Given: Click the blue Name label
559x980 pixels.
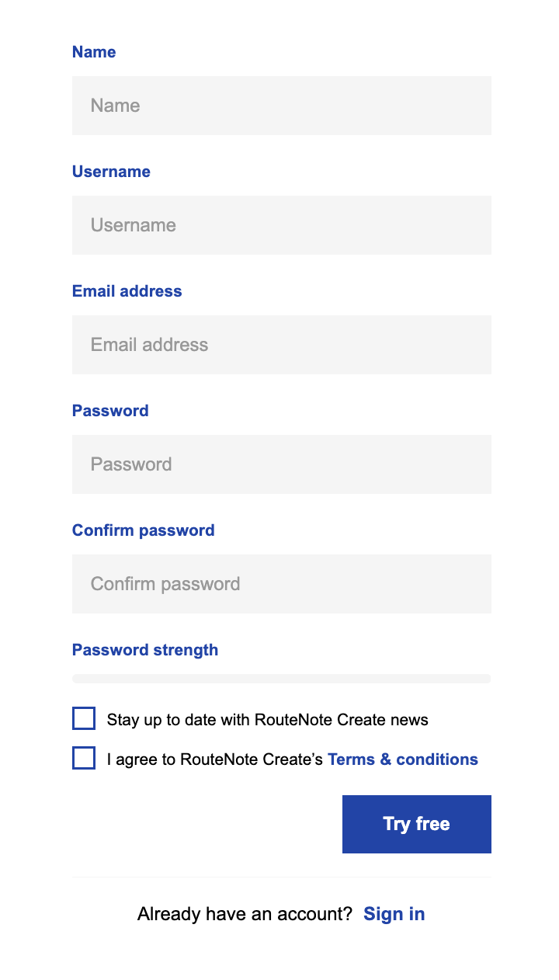Looking at the screenshot, I should click(94, 52).
